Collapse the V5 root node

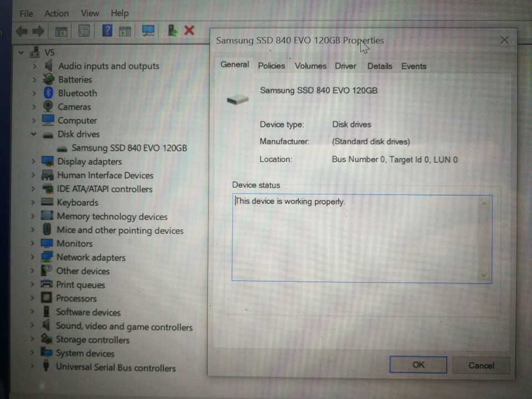tap(21, 53)
